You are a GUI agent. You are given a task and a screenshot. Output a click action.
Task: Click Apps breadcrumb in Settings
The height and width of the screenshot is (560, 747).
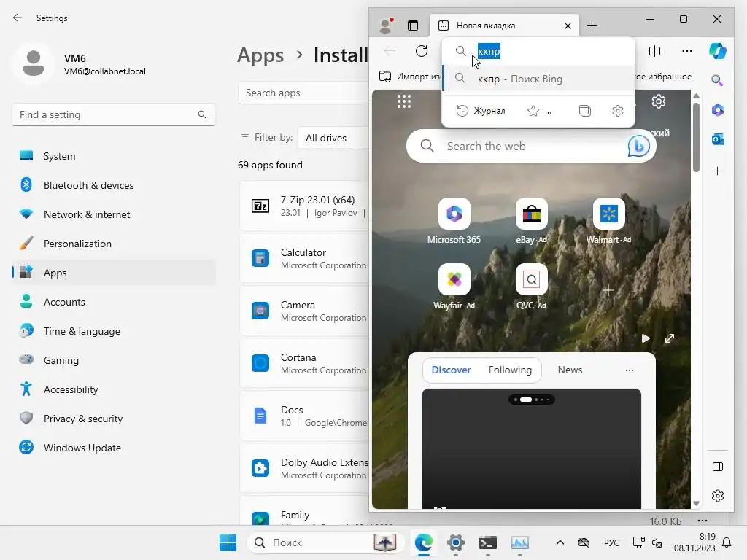260,55
